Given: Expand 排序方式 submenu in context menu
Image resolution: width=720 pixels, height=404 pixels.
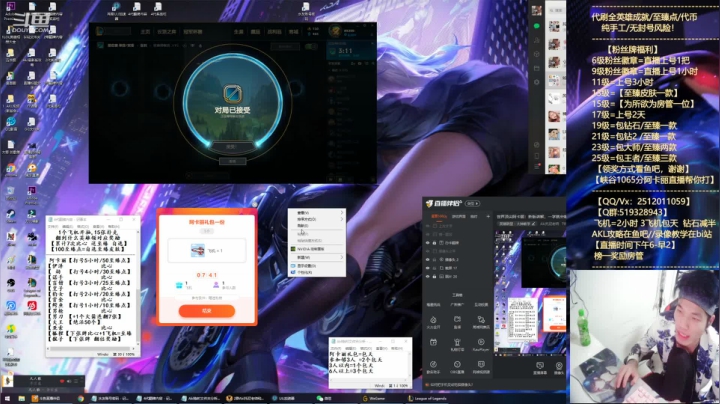Looking at the screenshot, I should tap(317, 219).
